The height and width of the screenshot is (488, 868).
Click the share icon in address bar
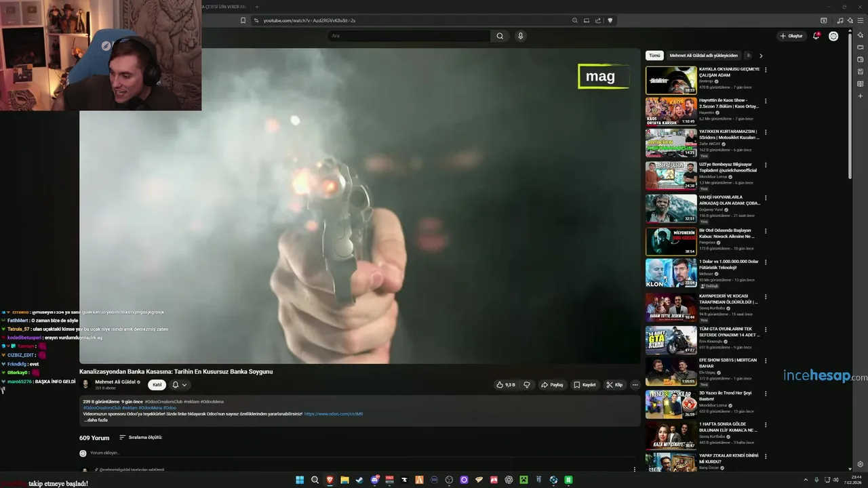click(x=598, y=20)
